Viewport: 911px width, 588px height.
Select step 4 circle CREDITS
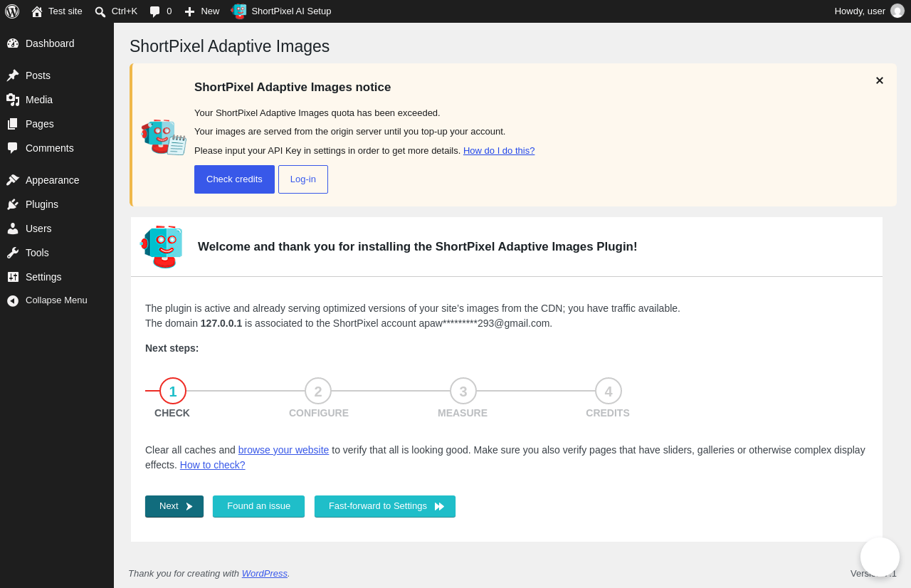[x=609, y=391]
